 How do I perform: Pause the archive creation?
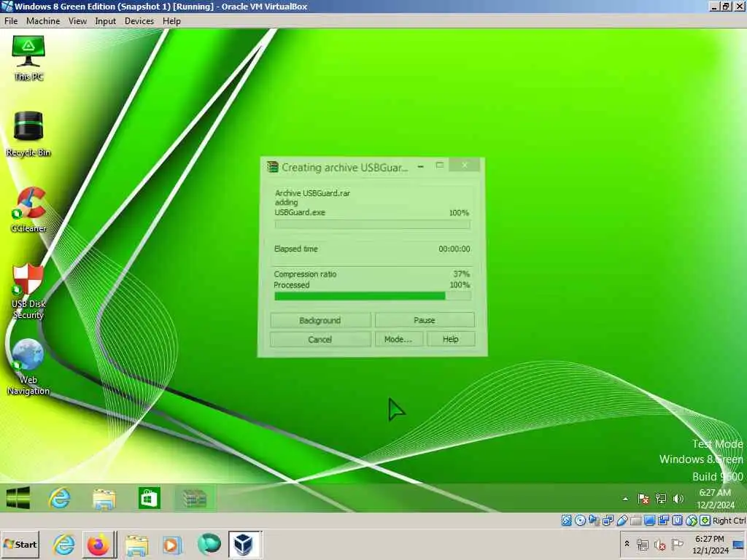(425, 320)
